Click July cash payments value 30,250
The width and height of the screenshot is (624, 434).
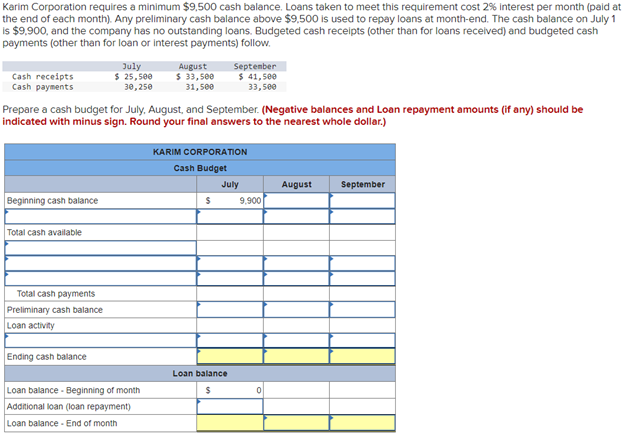click(138, 87)
